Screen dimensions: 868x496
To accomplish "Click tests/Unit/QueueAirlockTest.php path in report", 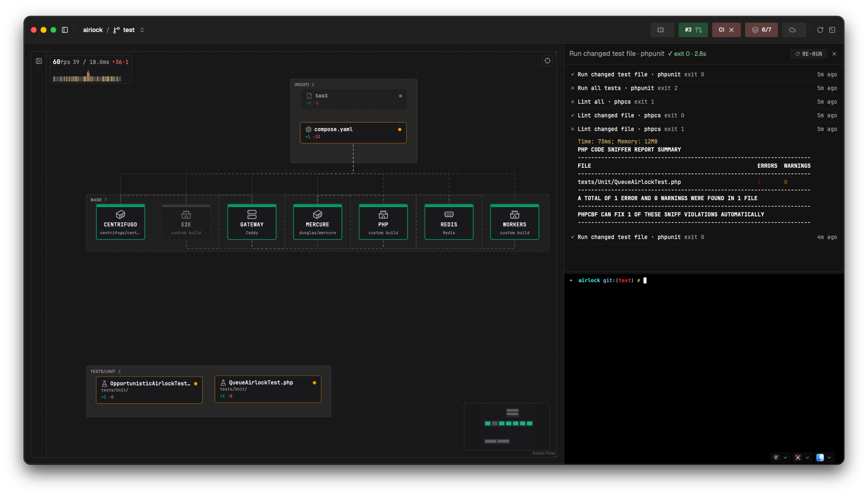I will tap(629, 182).
